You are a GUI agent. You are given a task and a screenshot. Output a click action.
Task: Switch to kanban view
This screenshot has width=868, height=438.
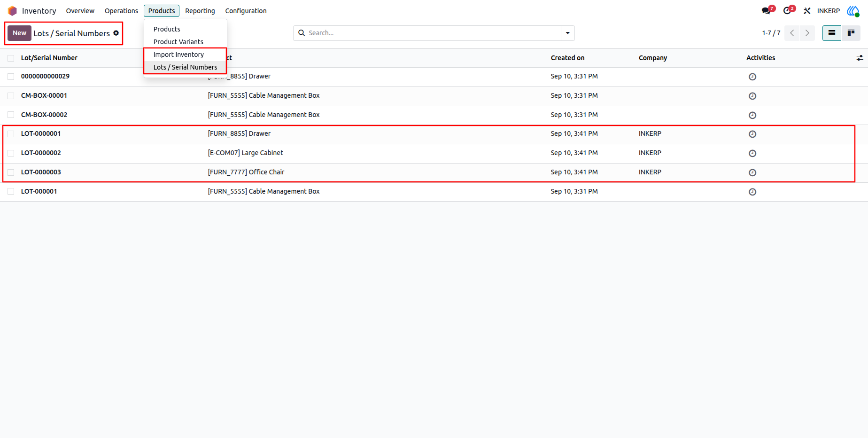tap(851, 33)
